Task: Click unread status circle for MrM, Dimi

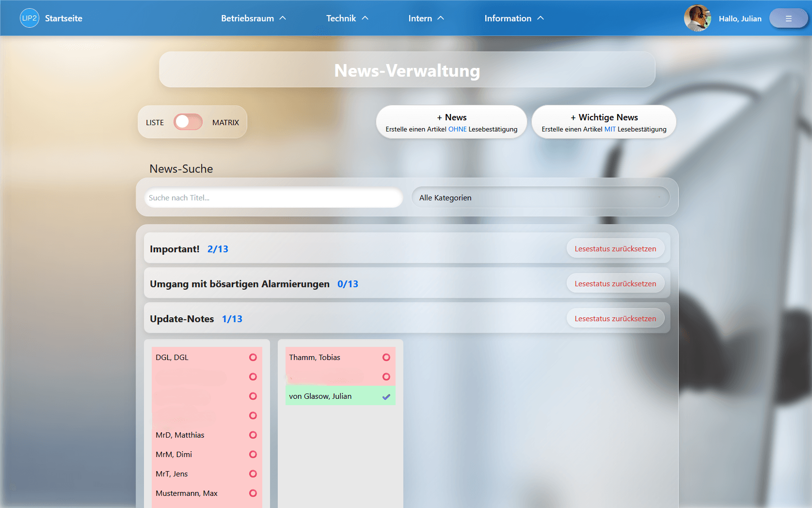Action: (253, 455)
